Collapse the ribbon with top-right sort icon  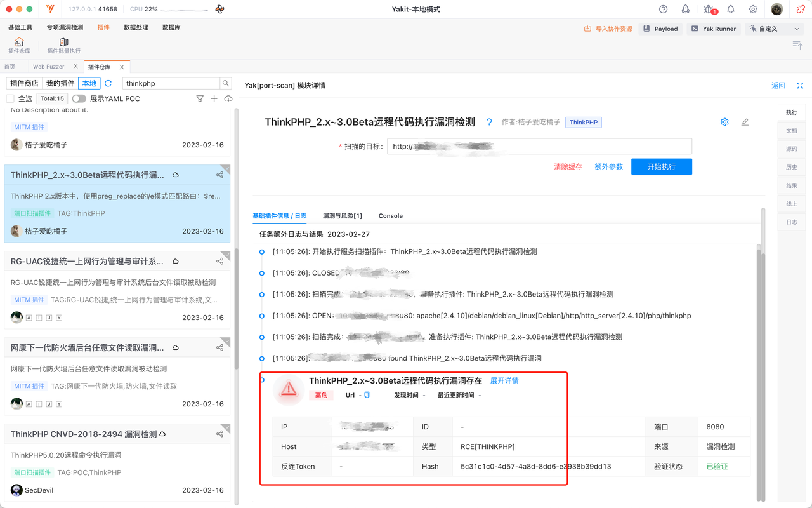(x=797, y=44)
